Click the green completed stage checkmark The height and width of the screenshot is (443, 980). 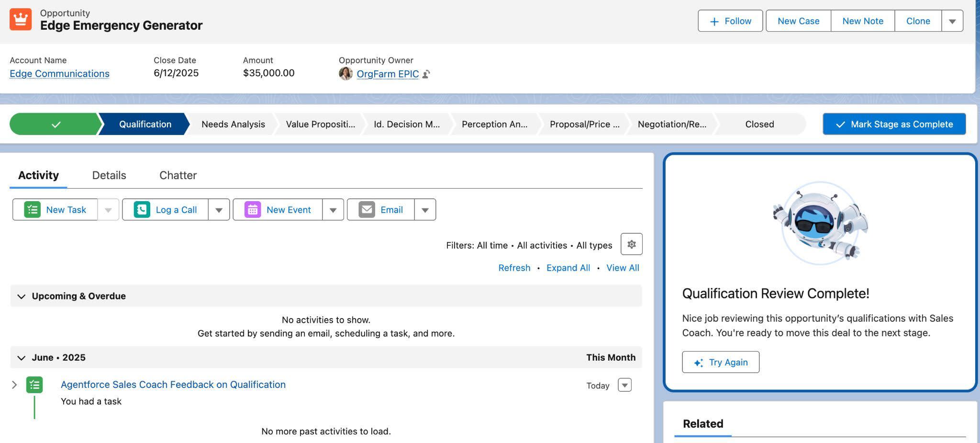pyautogui.click(x=56, y=124)
